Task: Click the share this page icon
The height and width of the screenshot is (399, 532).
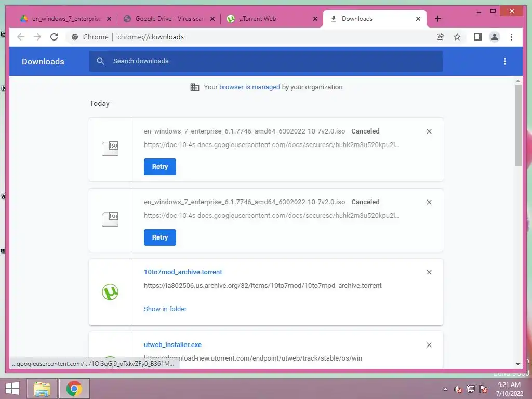Action: [x=441, y=37]
